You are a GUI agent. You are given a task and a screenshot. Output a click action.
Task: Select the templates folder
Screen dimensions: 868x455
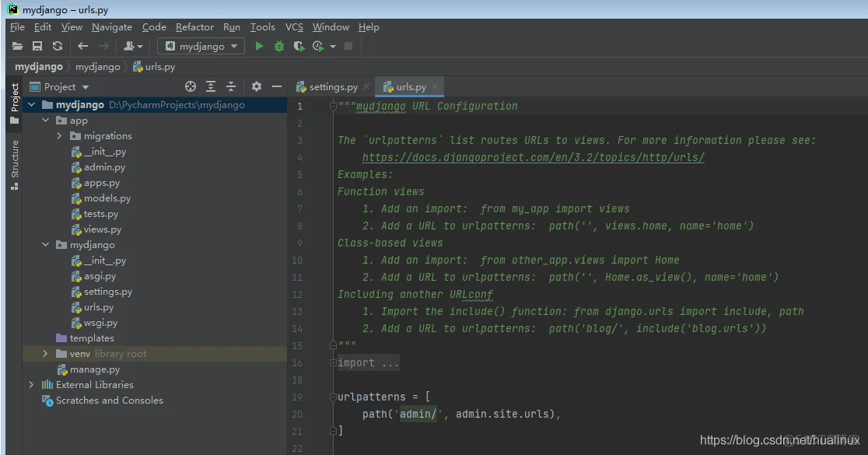86,338
